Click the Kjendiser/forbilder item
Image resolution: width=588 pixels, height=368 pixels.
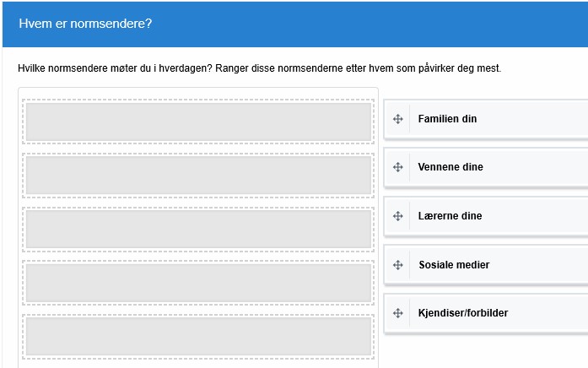(x=486, y=313)
